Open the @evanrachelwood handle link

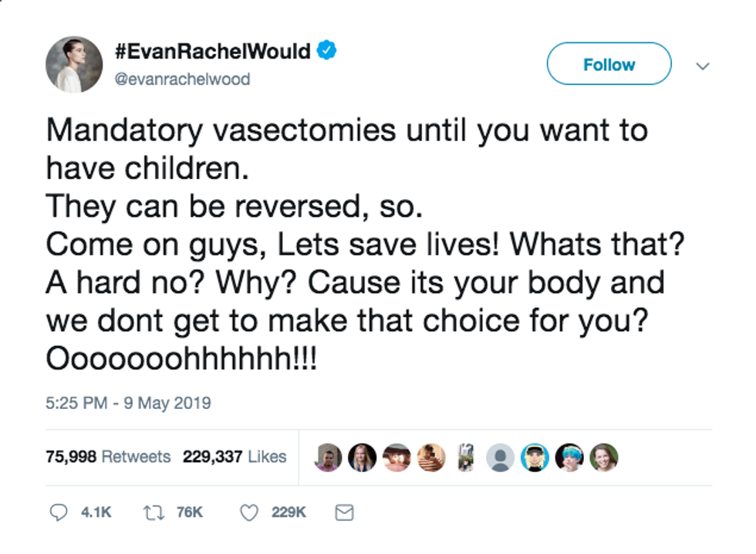pyautogui.click(x=182, y=79)
